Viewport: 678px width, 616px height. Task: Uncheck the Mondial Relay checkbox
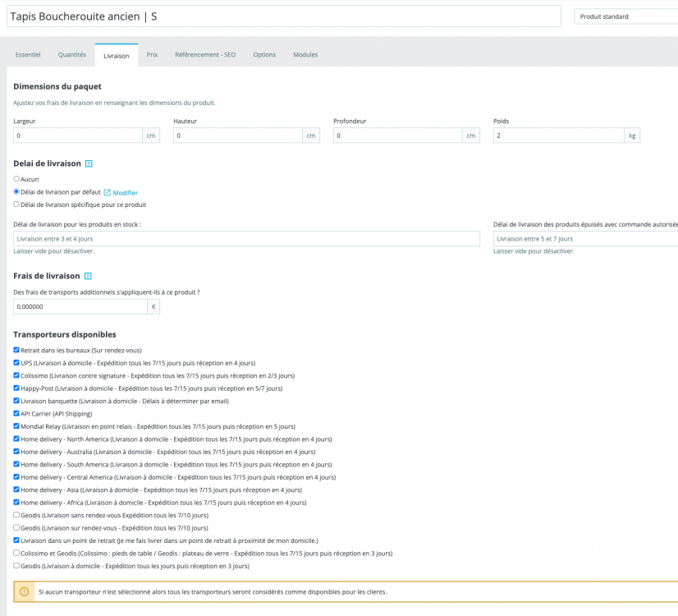[16, 426]
